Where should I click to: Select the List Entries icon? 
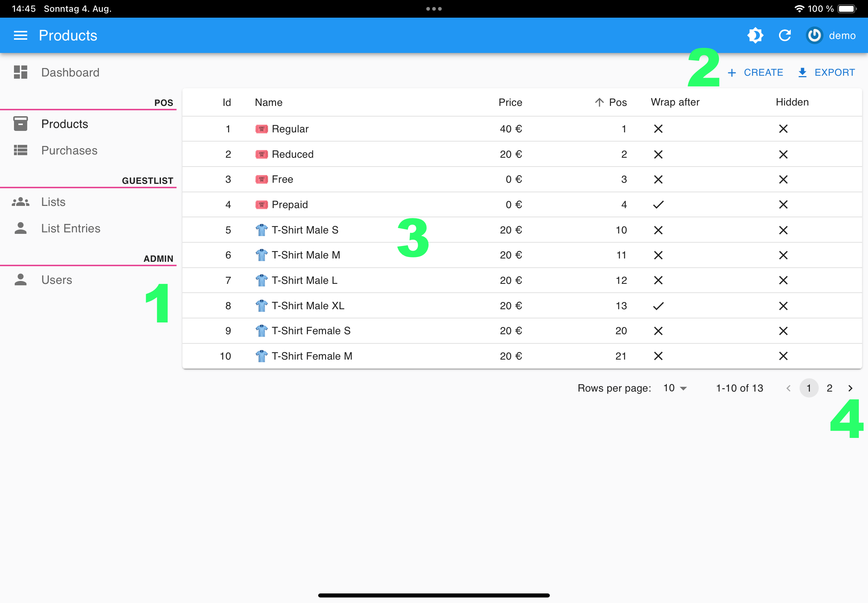pyautogui.click(x=21, y=229)
